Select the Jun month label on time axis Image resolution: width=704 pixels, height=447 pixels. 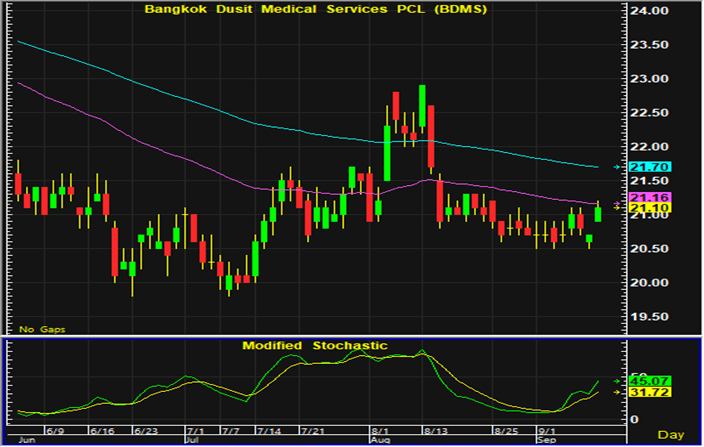pyautogui.click(x=27, y=439)
